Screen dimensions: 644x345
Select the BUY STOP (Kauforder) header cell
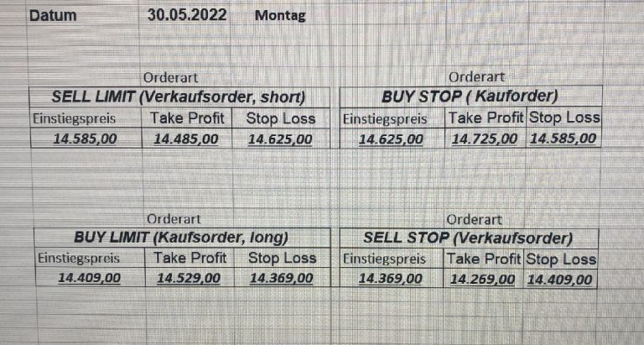[470, 96]
